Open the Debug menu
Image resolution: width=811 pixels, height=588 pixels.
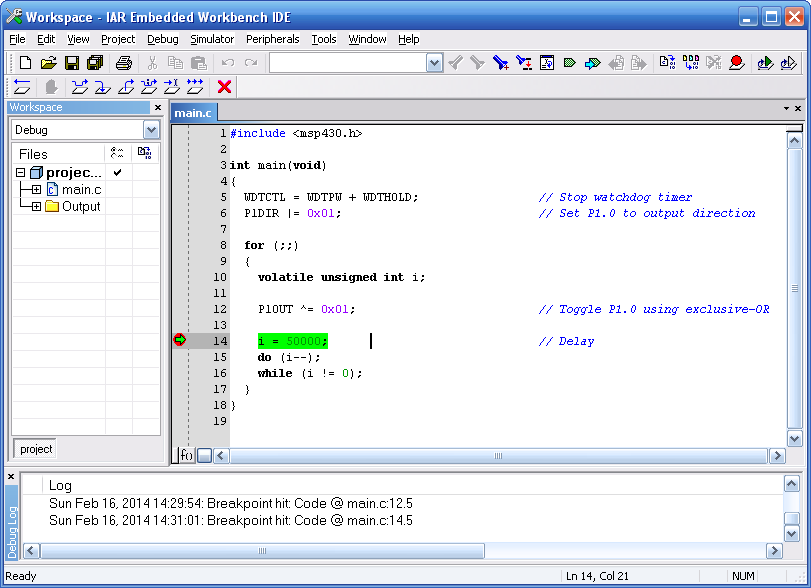point(162,39)
